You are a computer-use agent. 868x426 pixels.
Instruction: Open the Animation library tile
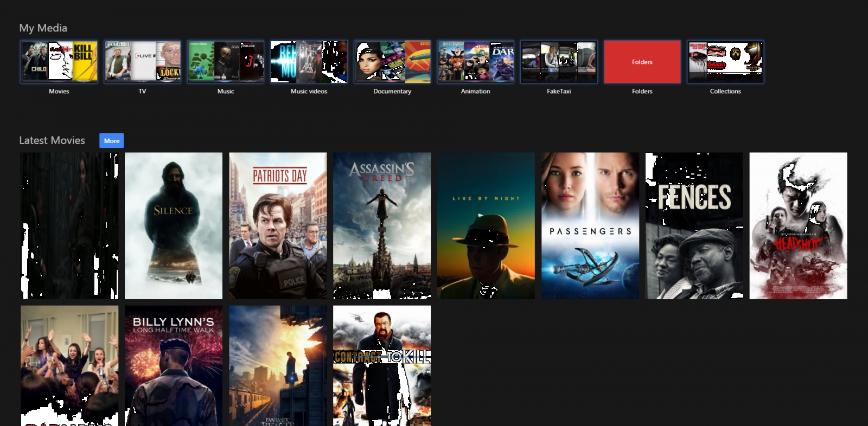coord(476,62)
